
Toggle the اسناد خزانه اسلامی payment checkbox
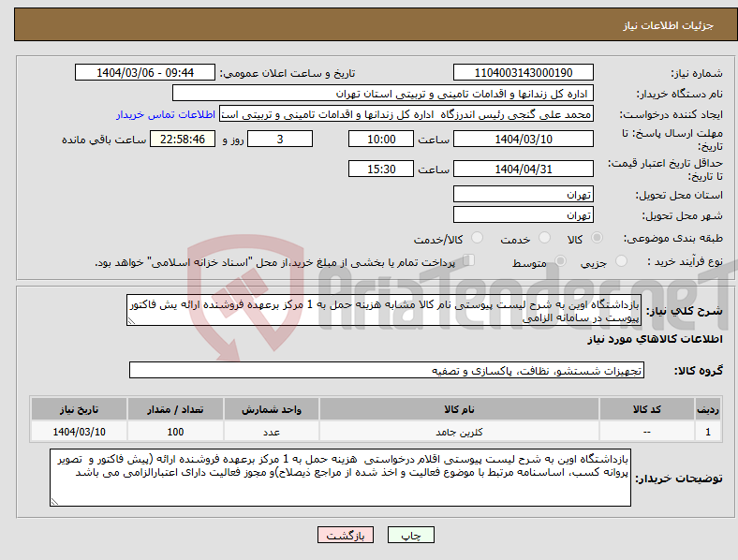pyautogui.click(x=469, y=260)
